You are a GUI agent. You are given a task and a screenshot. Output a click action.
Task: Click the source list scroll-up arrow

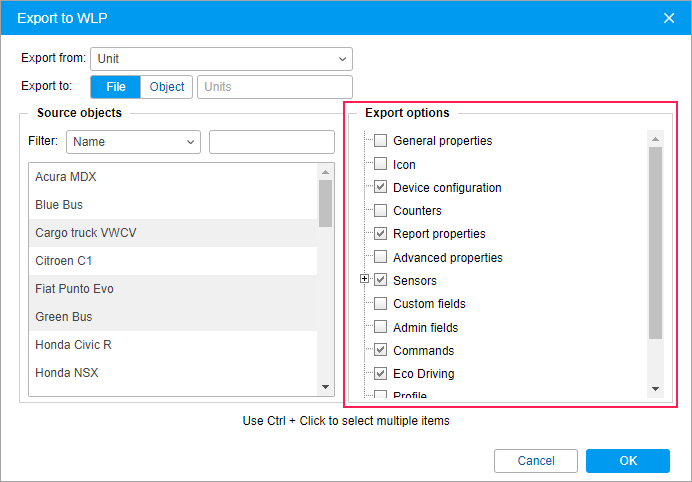(326, 172)
